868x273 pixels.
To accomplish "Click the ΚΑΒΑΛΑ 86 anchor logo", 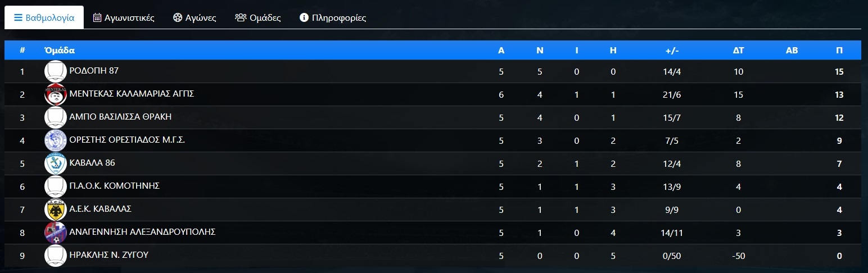I will 55,163.
